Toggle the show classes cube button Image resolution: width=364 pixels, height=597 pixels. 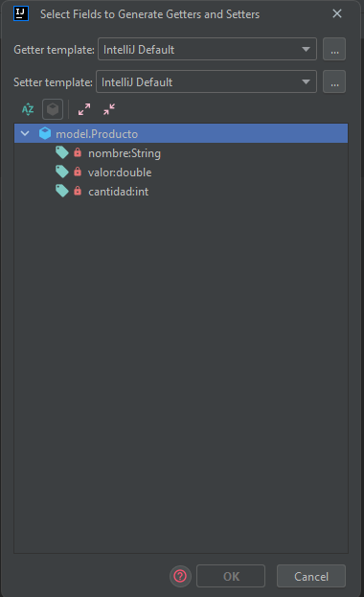pos(53,109)
